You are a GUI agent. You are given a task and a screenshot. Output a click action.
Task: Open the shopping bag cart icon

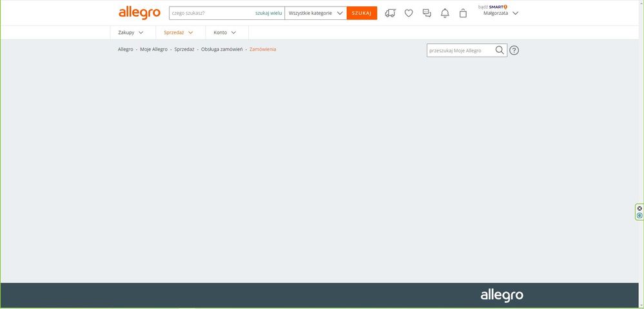pos(463,13)
